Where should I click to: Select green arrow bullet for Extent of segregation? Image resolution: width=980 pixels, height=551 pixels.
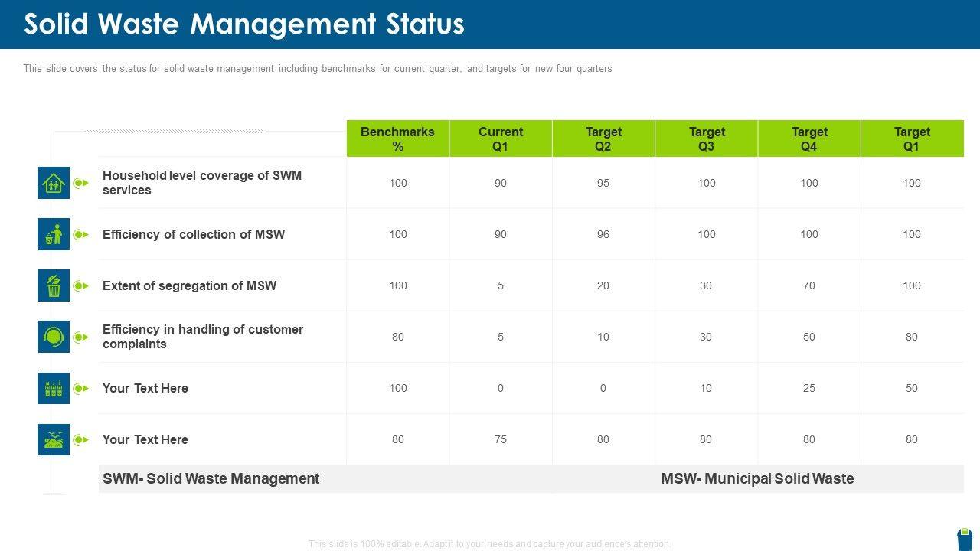point(81,286)
